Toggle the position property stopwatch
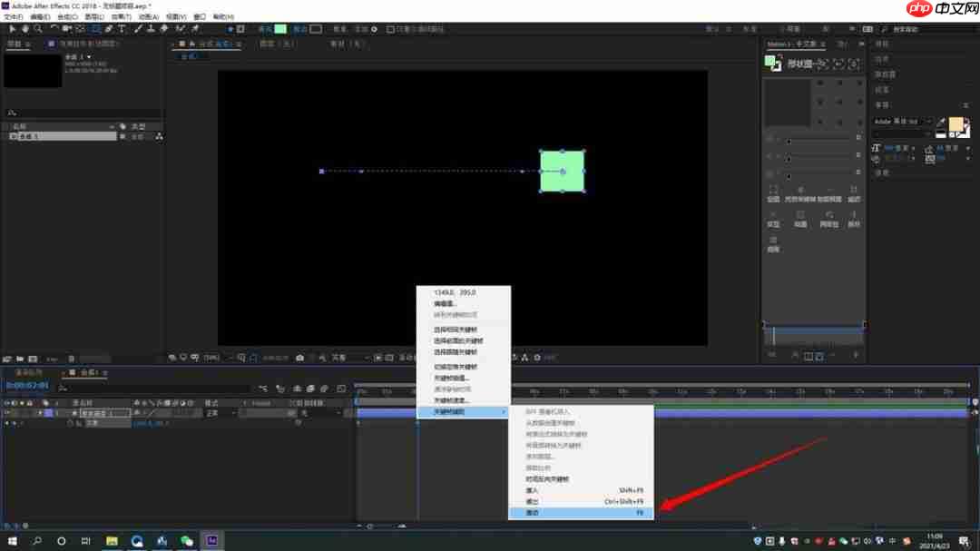Viewport: 980px width, 551px height. tap(70, 423)
